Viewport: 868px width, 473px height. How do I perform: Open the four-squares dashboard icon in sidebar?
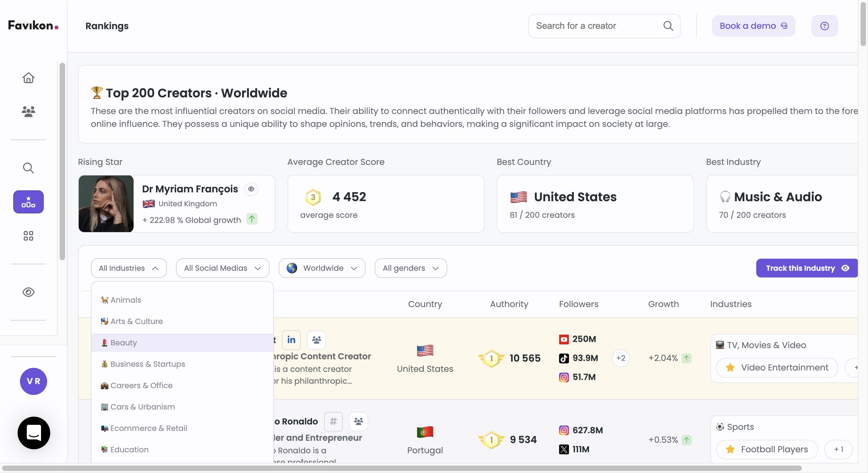pyautogui.click(x=28, y=236)
